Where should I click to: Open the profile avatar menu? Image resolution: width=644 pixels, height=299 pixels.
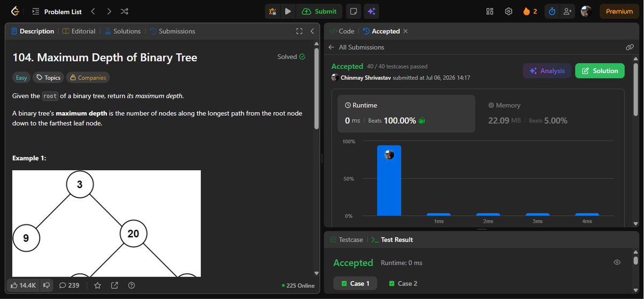click(x=586, y=11)
